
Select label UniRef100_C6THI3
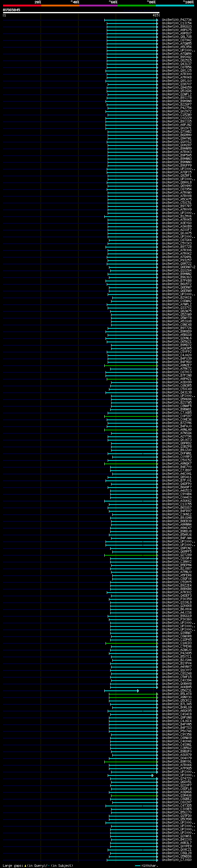(x=176, y=372)
